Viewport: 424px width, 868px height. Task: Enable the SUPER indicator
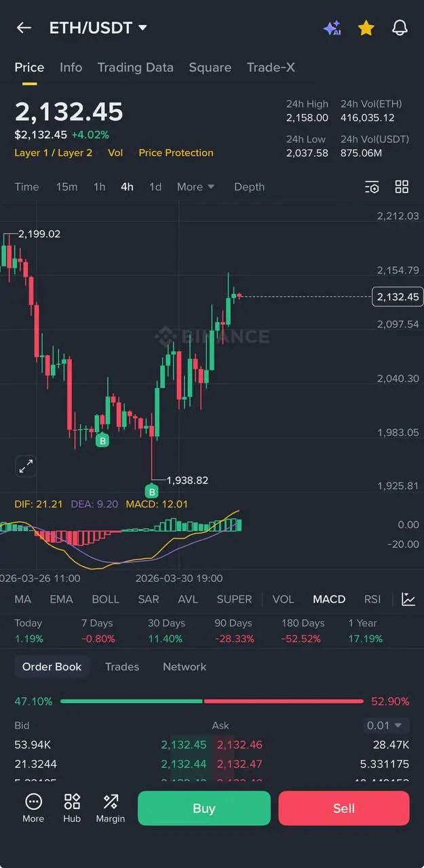[x=234, y=599]
